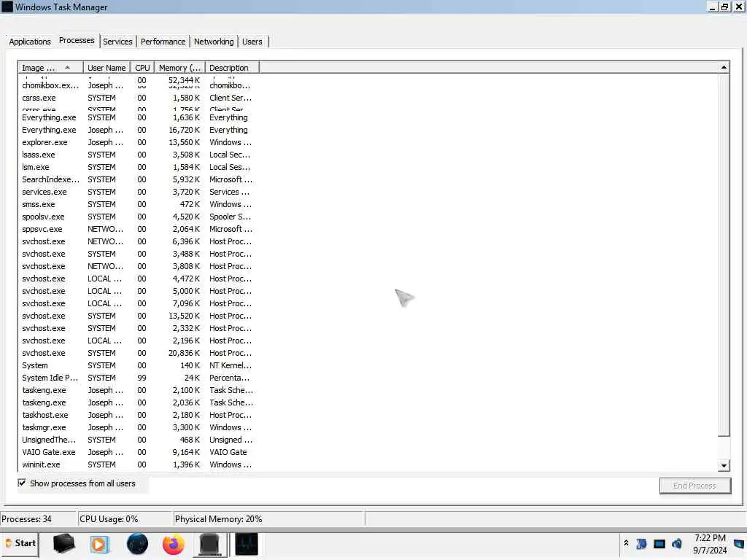
Task: Select svchost.exe using 3,808 K
Action: click(x=137, y=266)
